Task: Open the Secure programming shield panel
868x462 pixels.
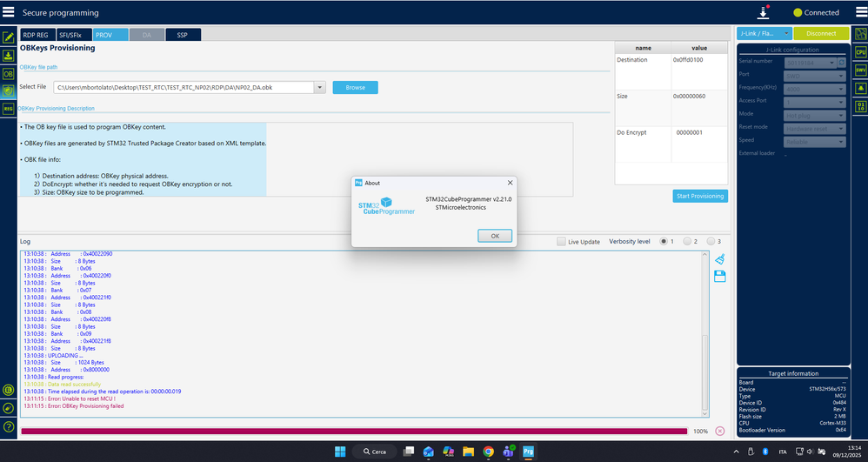Action: coord(9,90)
